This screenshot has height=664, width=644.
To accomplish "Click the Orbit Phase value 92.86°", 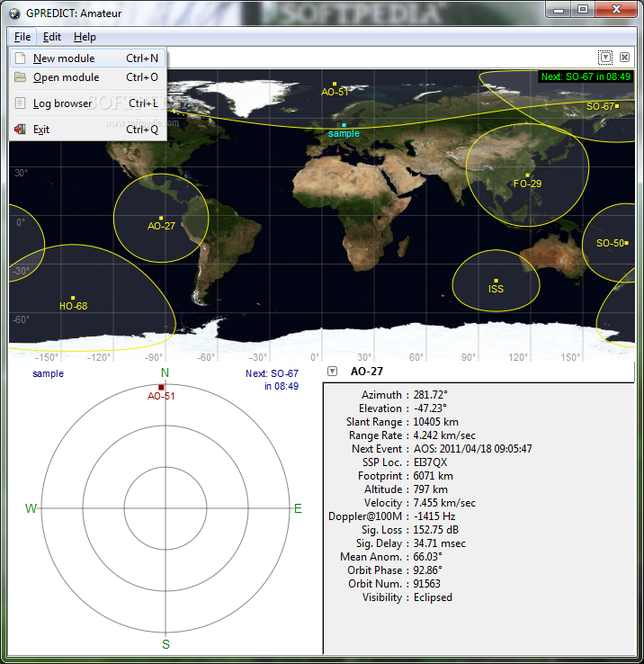I will 427,570.
